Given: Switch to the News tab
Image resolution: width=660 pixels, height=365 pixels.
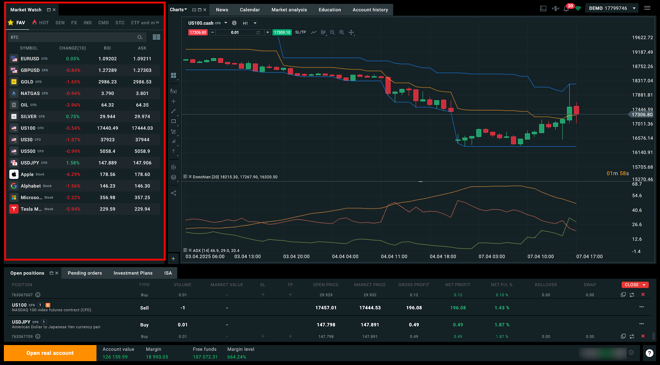Looking at the screenshot, I should click(222, 10).
